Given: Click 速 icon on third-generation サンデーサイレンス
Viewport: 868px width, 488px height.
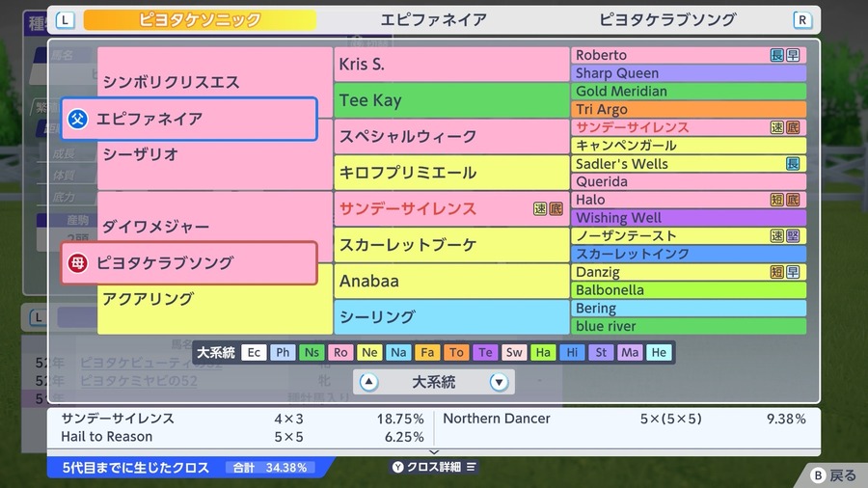Looking at the screenshot, I should (x=540, y=208).
